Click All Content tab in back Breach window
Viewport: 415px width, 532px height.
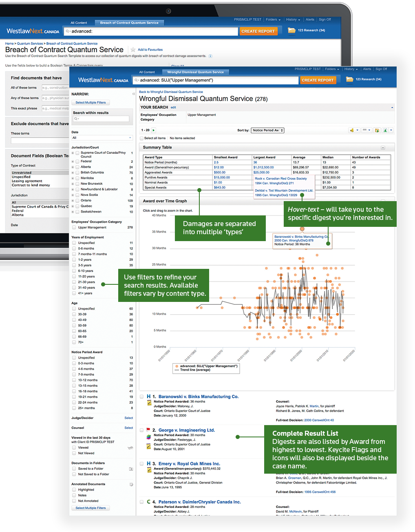[x=79, y=23]
